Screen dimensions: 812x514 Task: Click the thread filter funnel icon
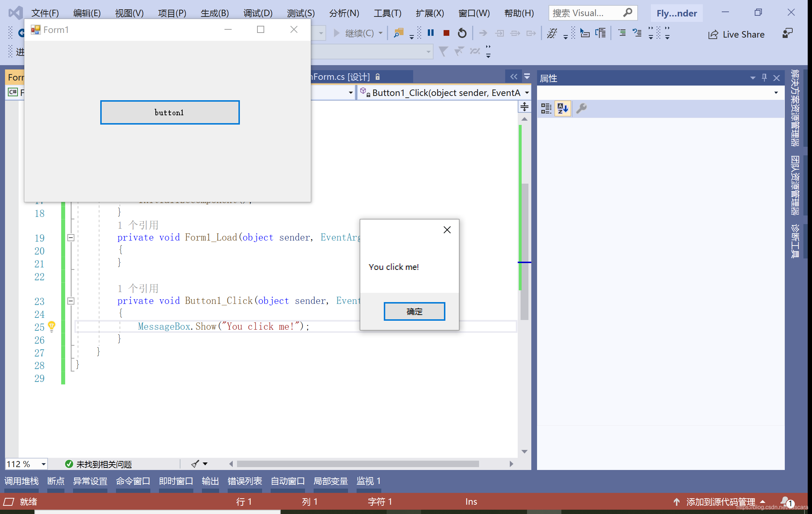[x=443, y=52]
